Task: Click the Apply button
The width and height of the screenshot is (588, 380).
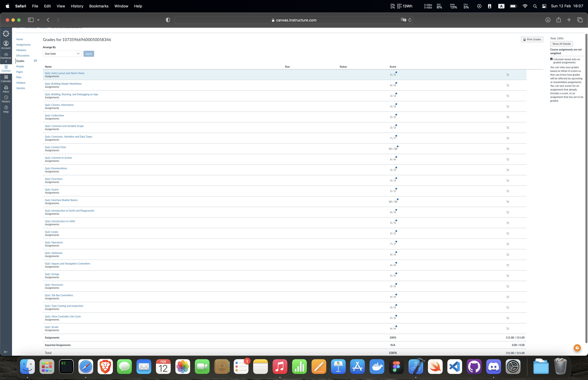Action: pyautogui.click(x=89, y=54)
